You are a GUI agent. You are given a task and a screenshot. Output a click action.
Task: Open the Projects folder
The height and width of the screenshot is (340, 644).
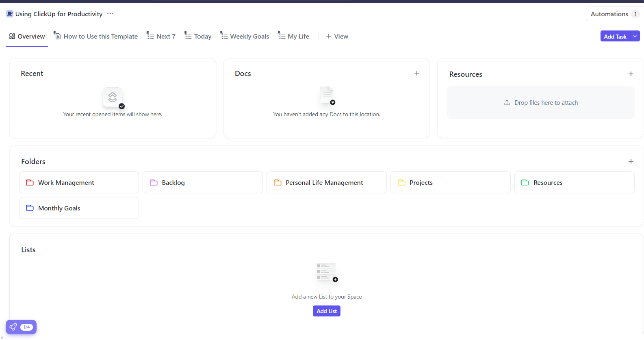451,182
